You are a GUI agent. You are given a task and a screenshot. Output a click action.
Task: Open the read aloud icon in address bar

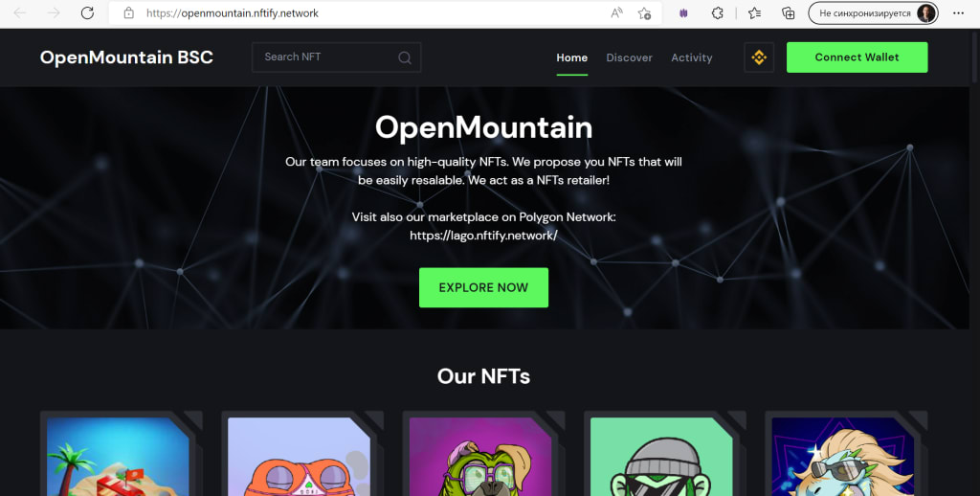click(x=616, y=13)
